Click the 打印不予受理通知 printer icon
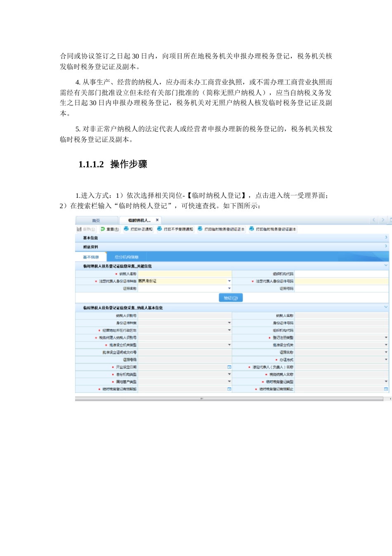 click(160, 229)
